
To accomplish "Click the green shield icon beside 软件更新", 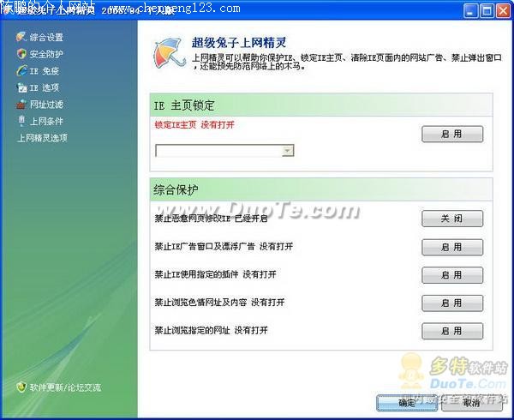I will point(21,387).
